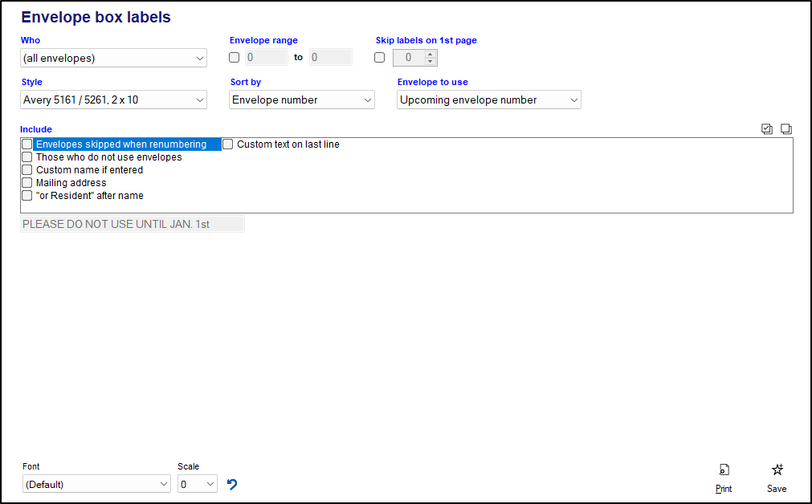Viewport: 812px width, 504px height.
Task: Check the Mailing address option
Action: 27,183
